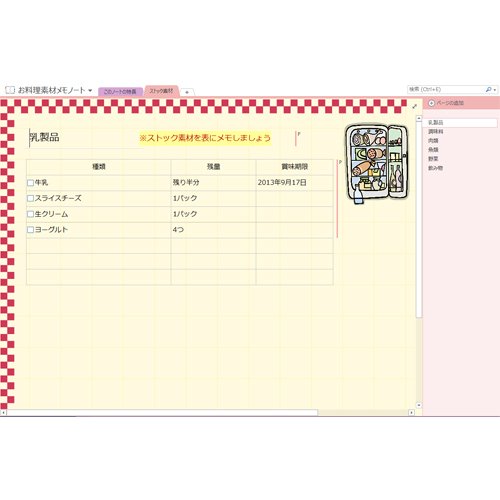Toggle full page view with the expand arrows
This screenshot has height=500, width=500.
coord(414,106)
